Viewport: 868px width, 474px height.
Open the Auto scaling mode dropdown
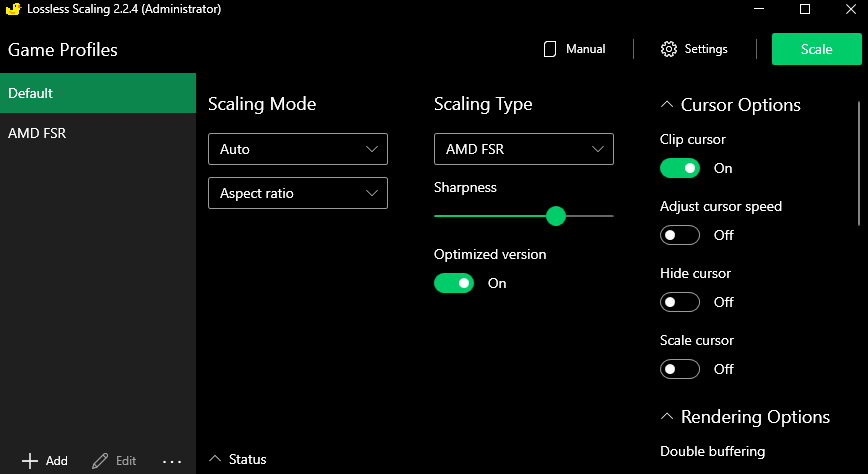[x=297, y=149]
